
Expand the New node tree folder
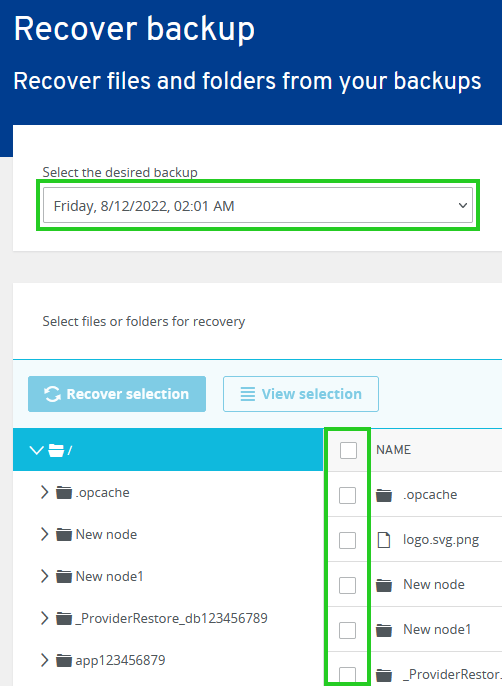tap(44, 534)
